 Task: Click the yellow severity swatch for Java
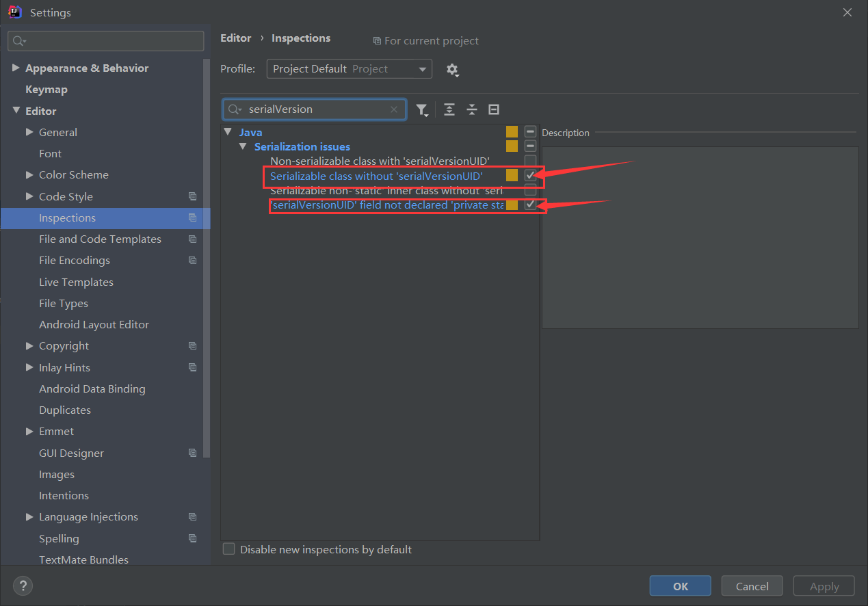(512, 132)
